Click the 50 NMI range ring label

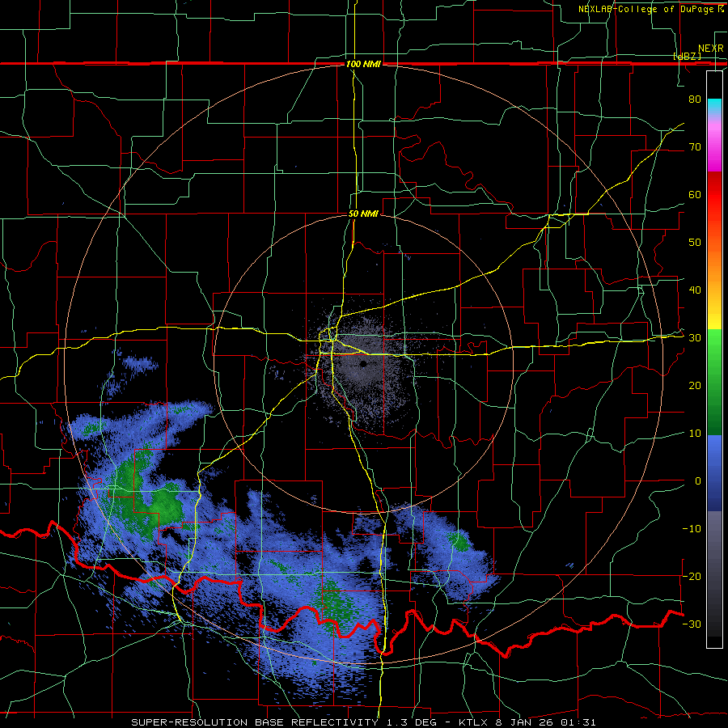363,214
